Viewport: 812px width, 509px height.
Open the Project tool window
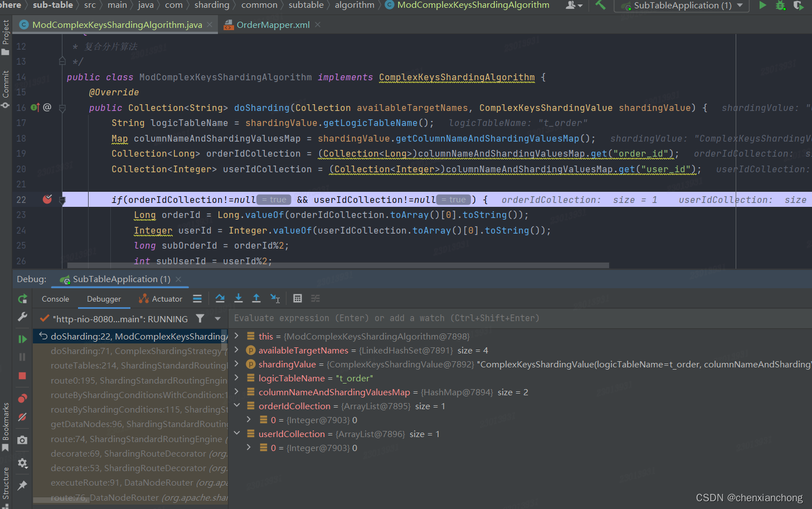coord(6,37)
